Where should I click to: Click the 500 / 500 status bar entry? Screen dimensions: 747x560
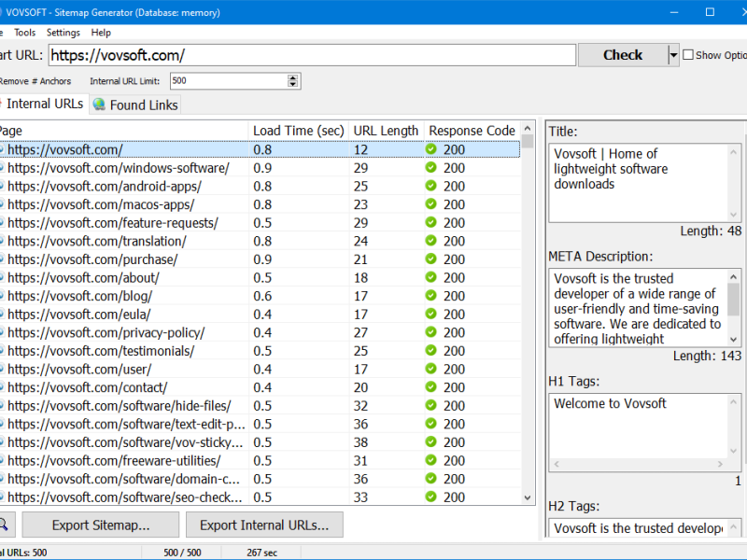[182, 553]
